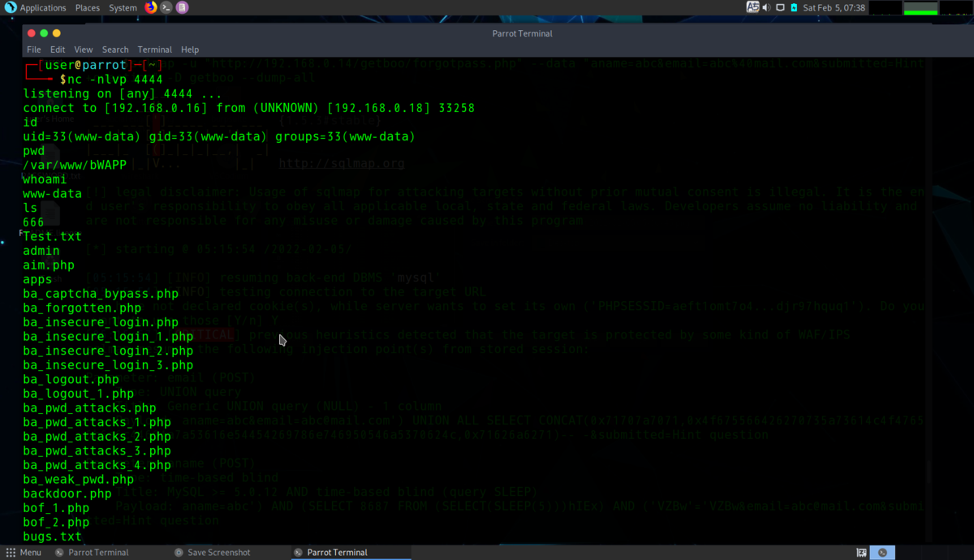This screenshot has width=974, height=560.
Task: Click the 'connect to [192.168.0.16]' line
Action: pos(248,108)
